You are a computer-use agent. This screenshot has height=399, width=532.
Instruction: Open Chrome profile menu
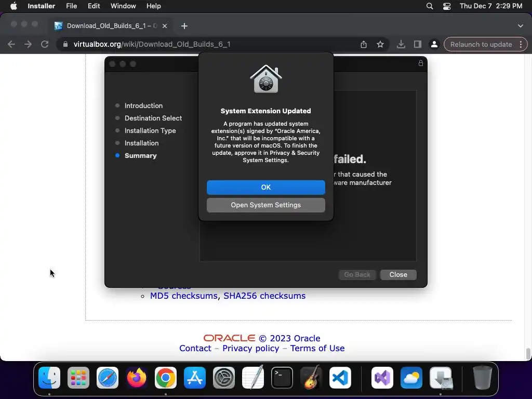(434, 44)
